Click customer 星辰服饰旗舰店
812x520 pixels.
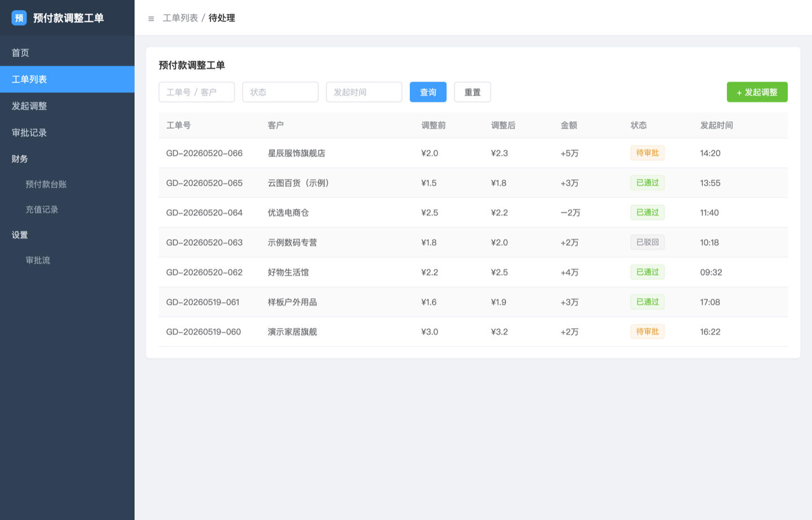(297, 153)
